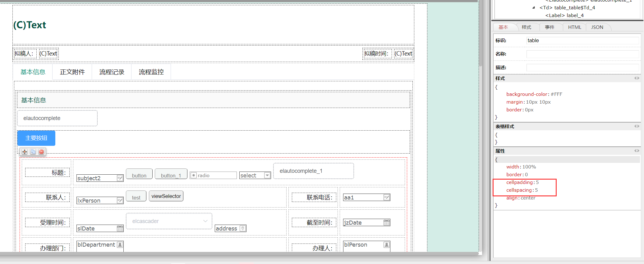Click the elautocomplete_1 input box
644x264 pixels.
click(x=314, y=171)
